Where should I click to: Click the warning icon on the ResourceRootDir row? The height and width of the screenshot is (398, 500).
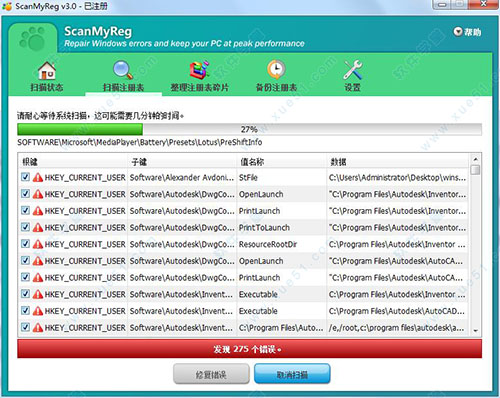click(38, 244)
